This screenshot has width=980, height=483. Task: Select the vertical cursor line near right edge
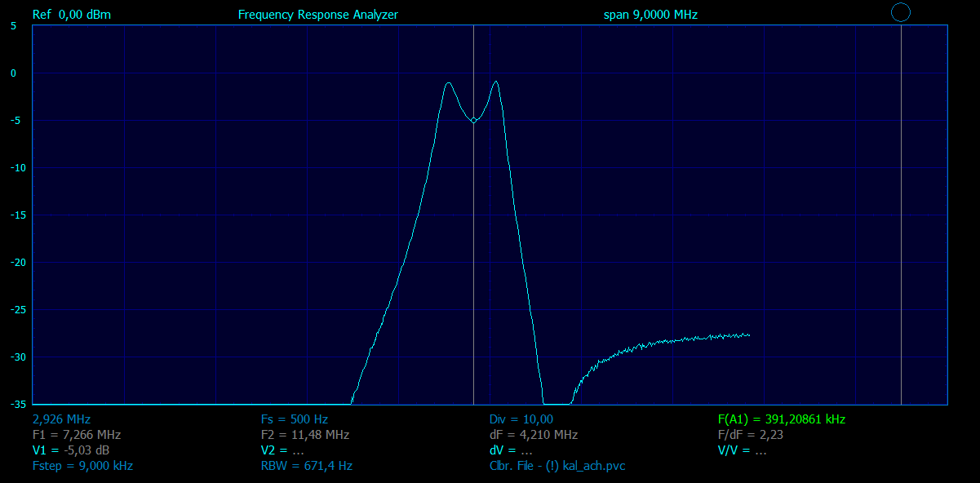pos(901,215)
